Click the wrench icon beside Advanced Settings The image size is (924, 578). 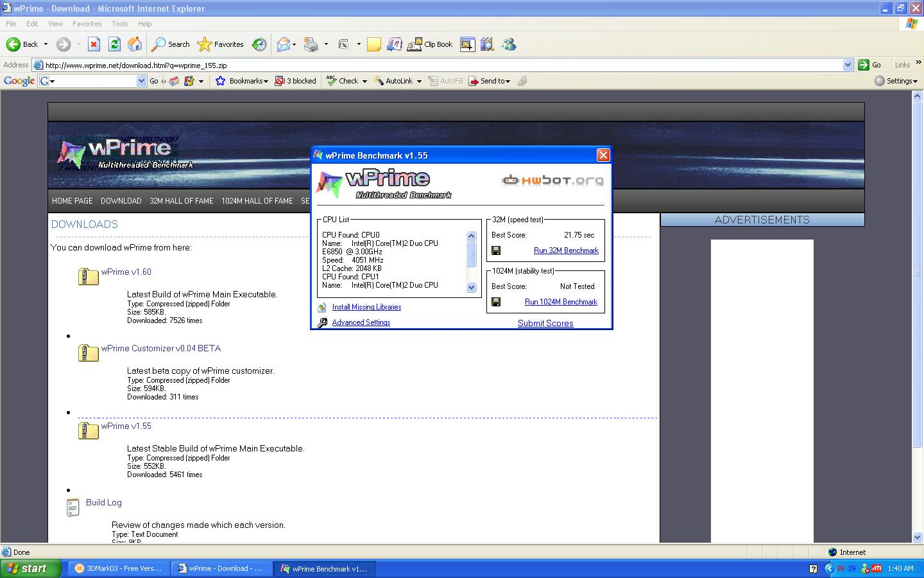(323, 322)
